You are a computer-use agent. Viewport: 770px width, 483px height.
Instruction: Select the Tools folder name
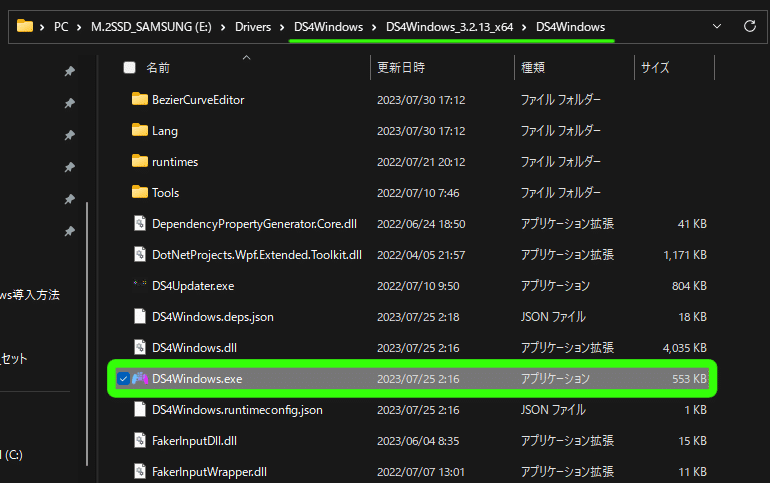coord(165,192)
